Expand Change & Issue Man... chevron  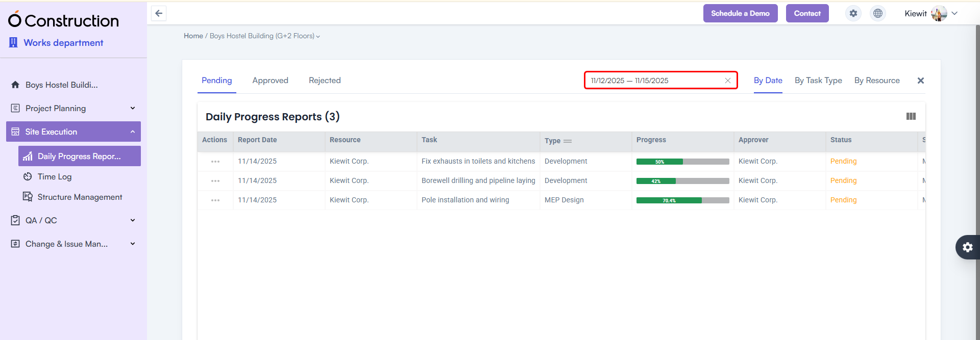[x=133, y=244]
